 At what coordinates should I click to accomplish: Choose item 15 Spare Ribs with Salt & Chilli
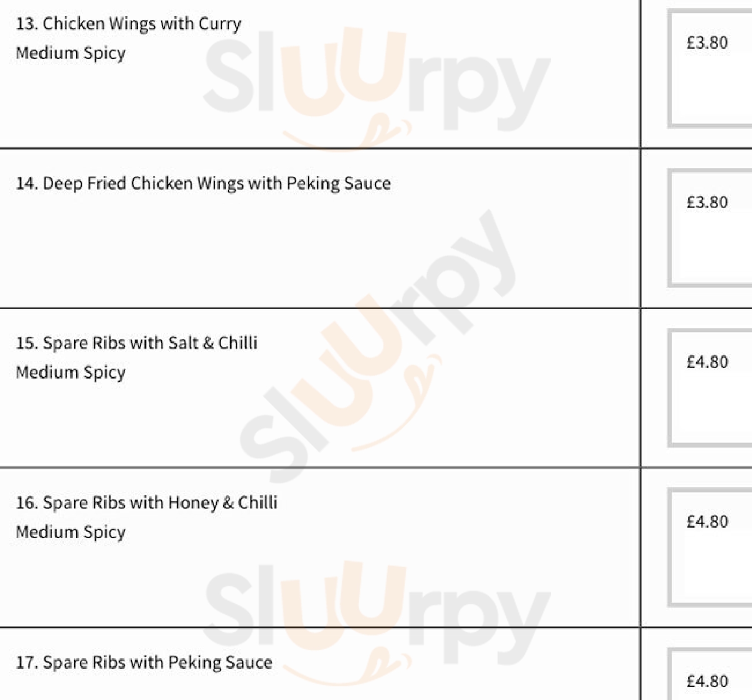click(137, 343)
